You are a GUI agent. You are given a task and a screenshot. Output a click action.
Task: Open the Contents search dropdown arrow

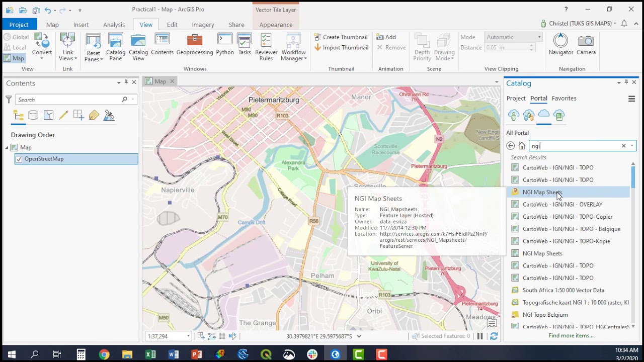[133, 100]
